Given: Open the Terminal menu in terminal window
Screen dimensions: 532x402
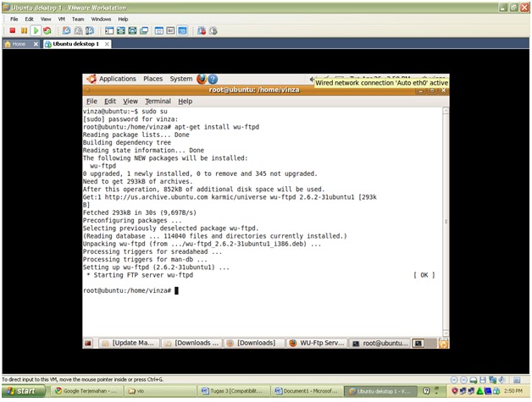Looking at the screenshot, I should point(158,101).
